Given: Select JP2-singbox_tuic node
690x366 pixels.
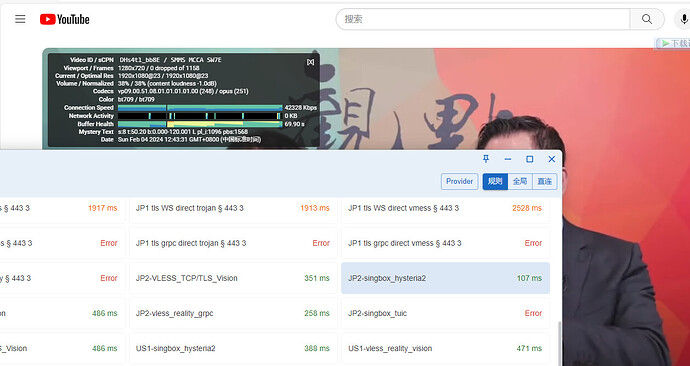Looking at the screenshot, I should [x=445, y=313].
